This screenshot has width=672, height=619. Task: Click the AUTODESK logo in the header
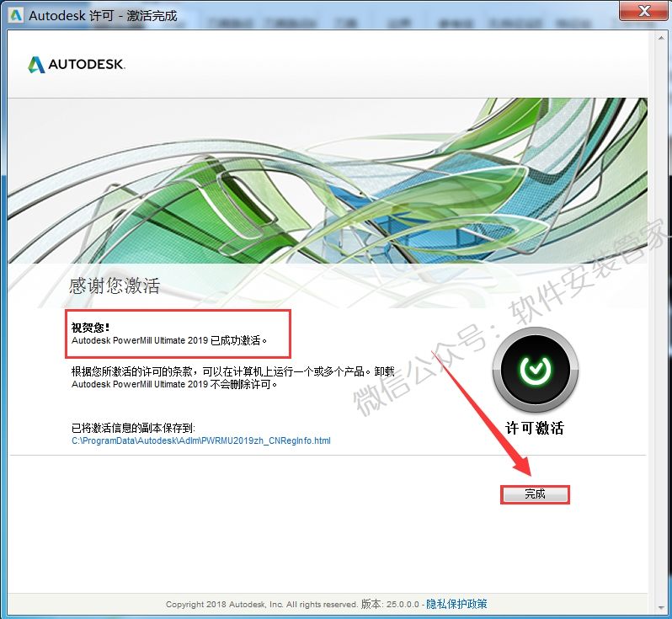pyautogui.click(x=76, y=65)
